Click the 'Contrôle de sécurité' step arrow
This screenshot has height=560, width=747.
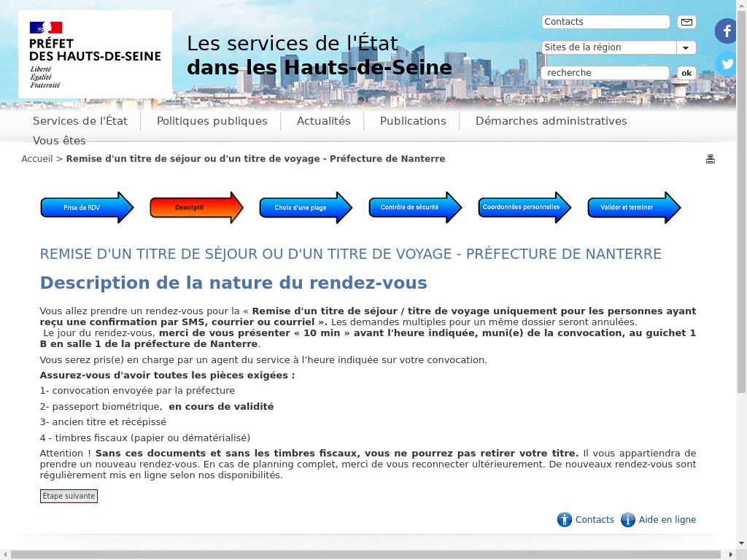(x=415, y=207)
